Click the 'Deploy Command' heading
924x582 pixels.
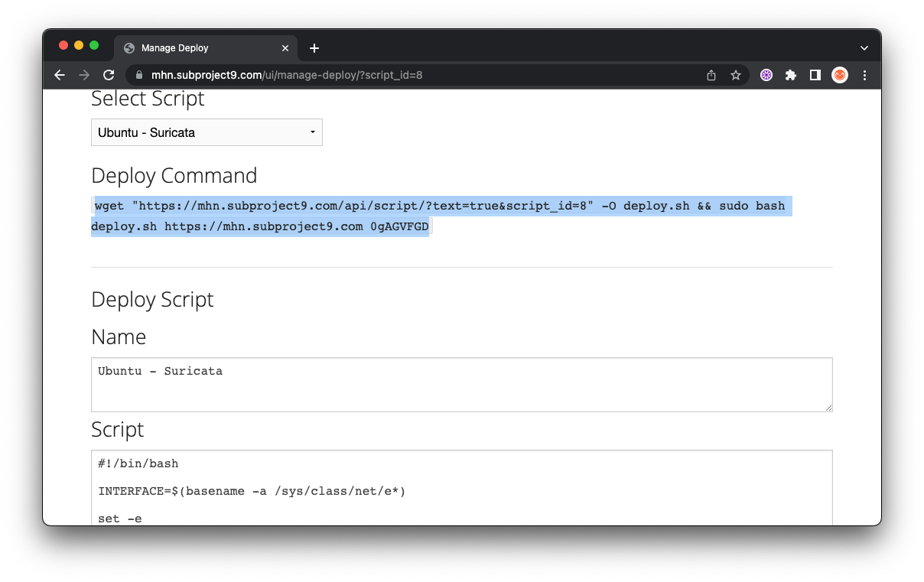[x=174, y=175]
